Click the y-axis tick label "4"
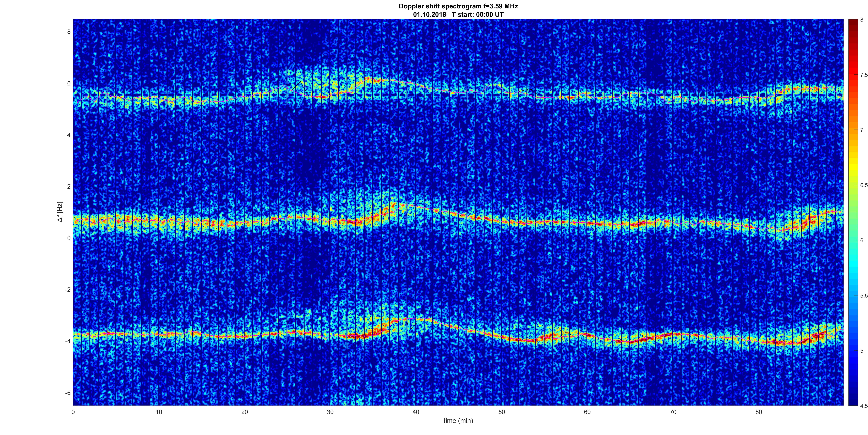Image resolution: width=868 pixels, height=435 pixels. (x=69, y=135)
